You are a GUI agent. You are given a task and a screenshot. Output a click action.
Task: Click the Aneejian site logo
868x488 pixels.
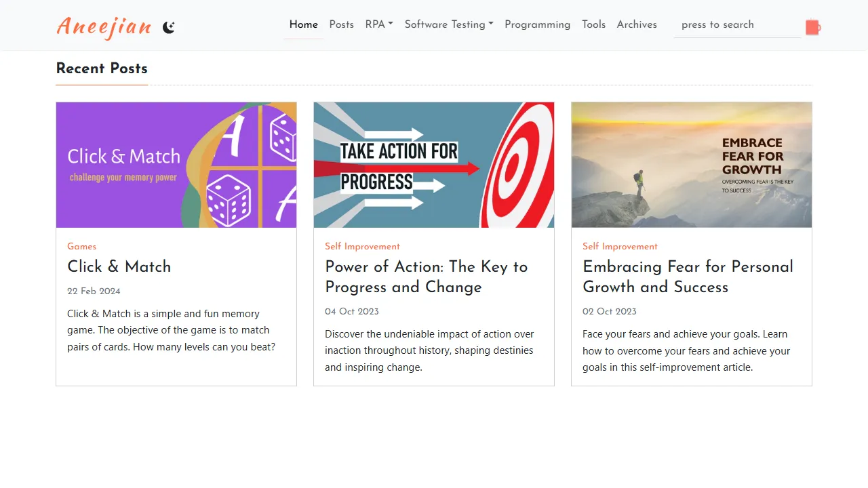pyautogui.click(x=104, y=26)
